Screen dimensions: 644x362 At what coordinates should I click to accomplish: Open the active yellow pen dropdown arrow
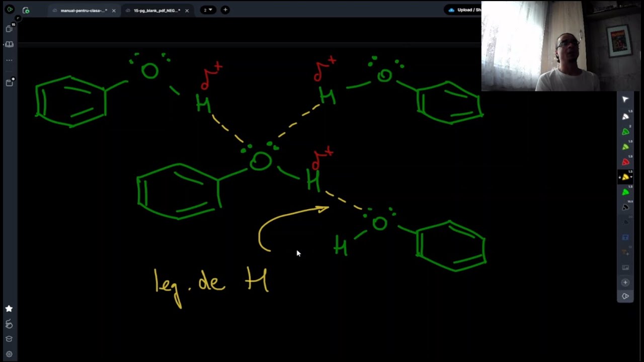click(x=631, y=177)
